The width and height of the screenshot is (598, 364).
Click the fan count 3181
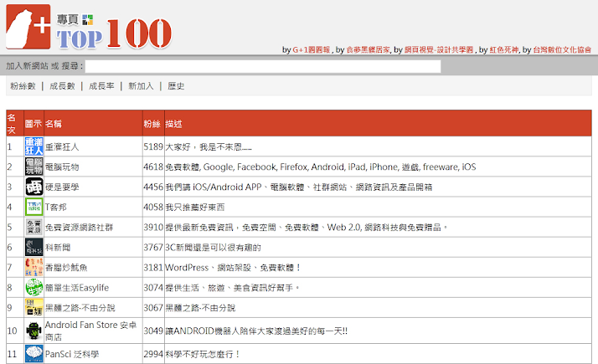153,268
